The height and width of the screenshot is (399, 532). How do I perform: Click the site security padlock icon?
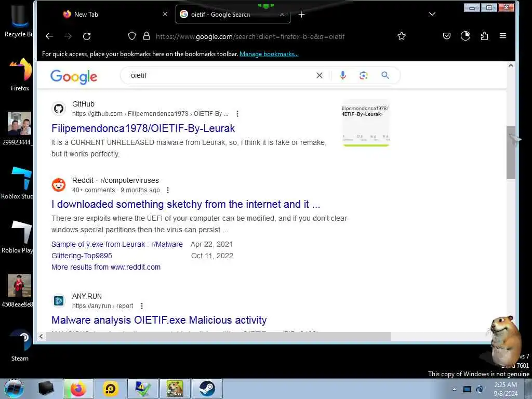[x=146, y=36]
